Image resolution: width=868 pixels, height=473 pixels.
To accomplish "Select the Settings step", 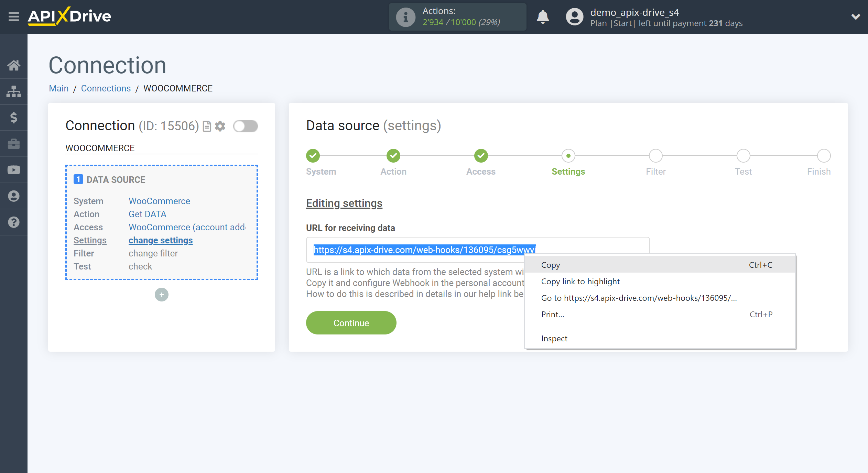I will (x=568, y=156).
